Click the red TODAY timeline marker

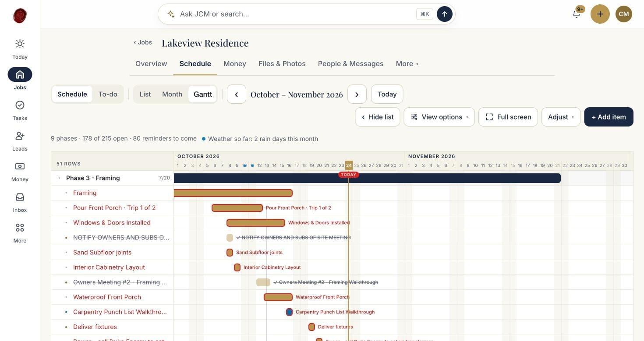pos(349,175)
